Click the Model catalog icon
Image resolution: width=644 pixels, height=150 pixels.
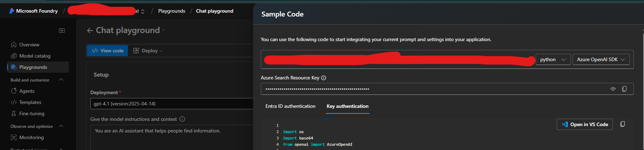pyautogui.click(x=14, y=56)
